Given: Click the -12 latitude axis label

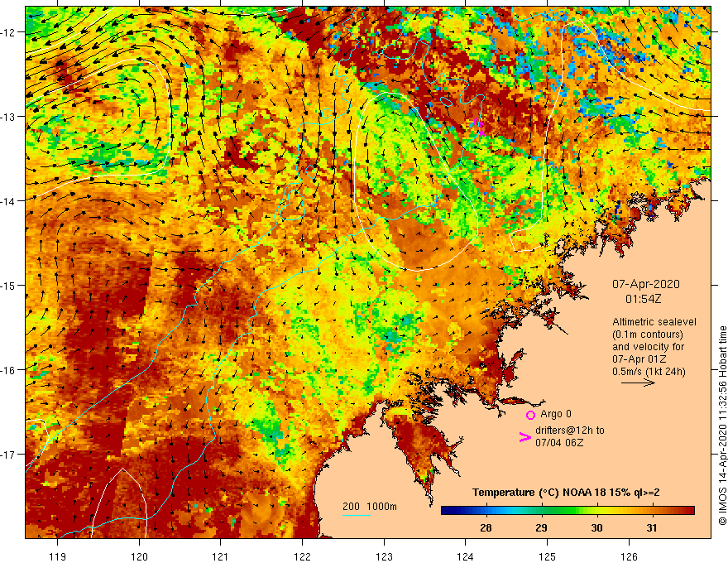Looking at the screenshot, I should point(10,32).
